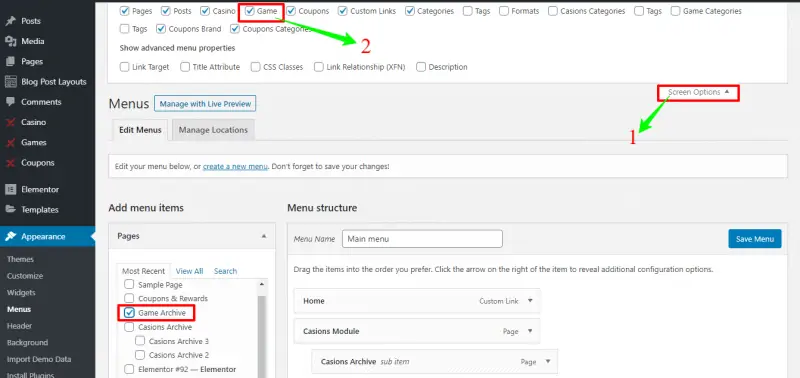Click the Save Menu button
Viewport: 800px width, 378px height.
coord(755,239)
